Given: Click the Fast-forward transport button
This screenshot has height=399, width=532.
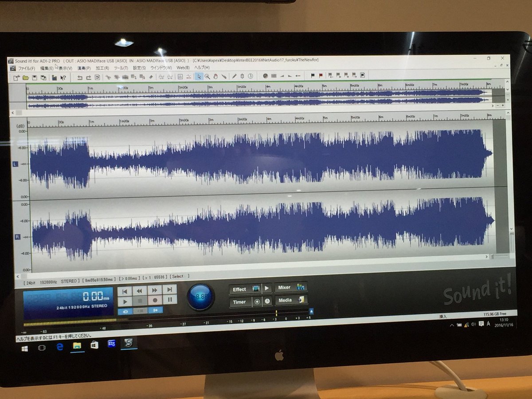Looking at the screenshot, I should click(155, 290).
